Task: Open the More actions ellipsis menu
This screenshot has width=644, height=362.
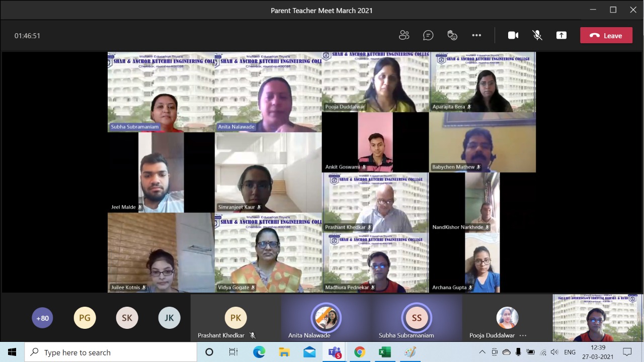Action: coord(476,35)
